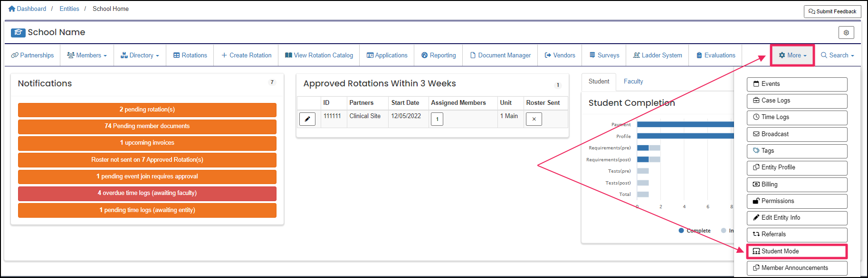The height and width of the screenshot is (278, 868).
Task: Open the Entities breadcrumb link
Action: [x=69, y=9]
